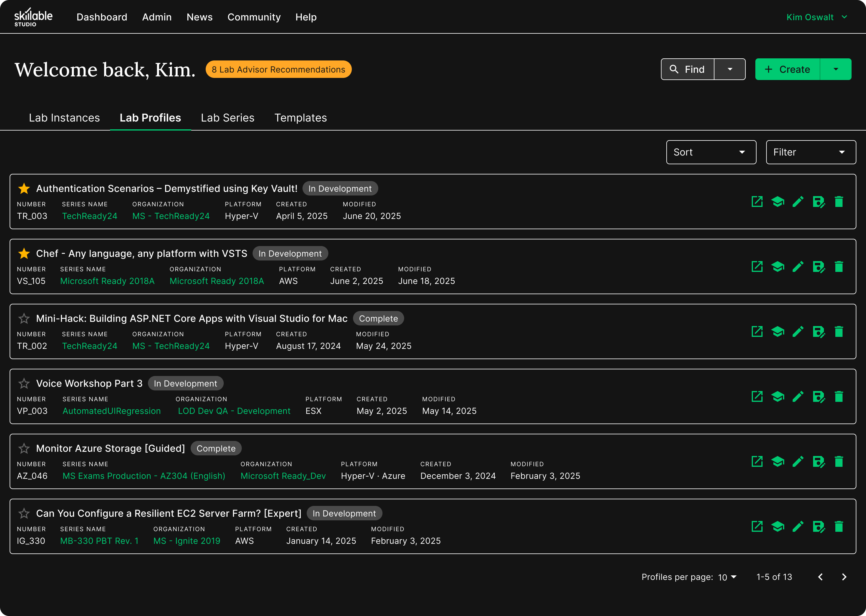Open the Monitor Azure Storage [Guided] title

(x=110, y=448)
